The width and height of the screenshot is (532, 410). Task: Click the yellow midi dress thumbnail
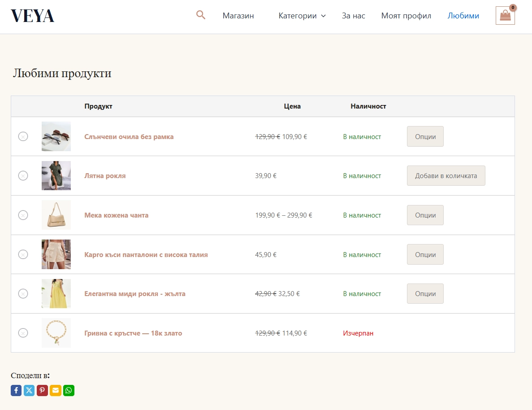point(56,293)
